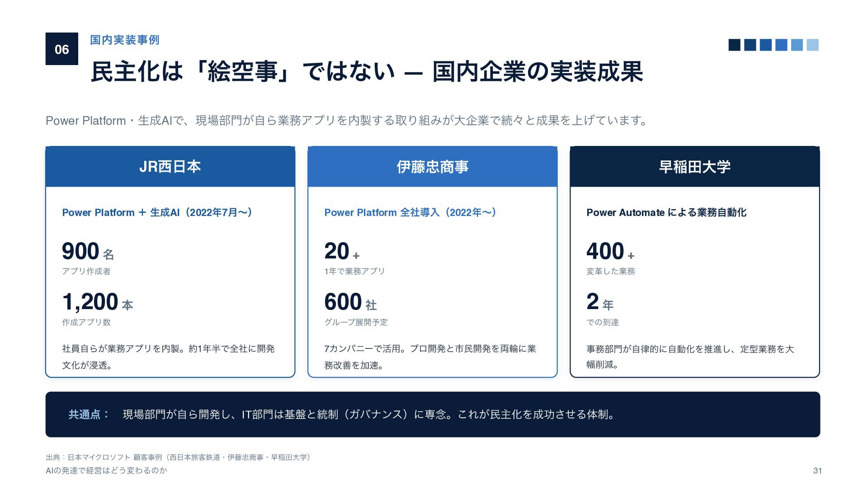Click the 共通点： label in the banner

click(x=89, y=414)
